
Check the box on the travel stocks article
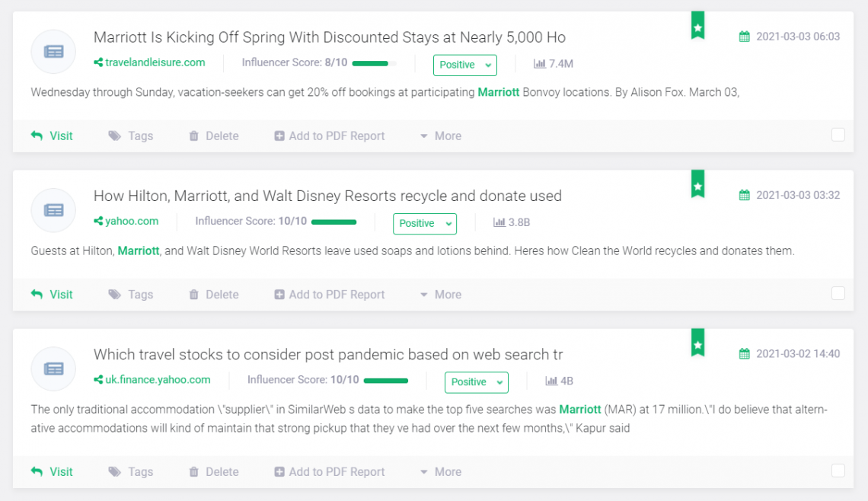tap(838, 471)
